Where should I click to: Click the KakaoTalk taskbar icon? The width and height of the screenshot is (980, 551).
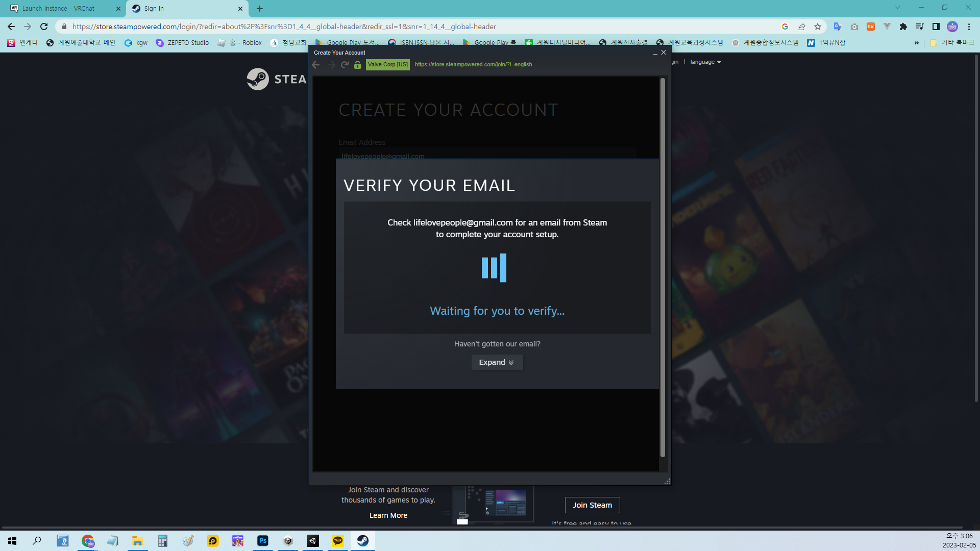pos(338,541)
